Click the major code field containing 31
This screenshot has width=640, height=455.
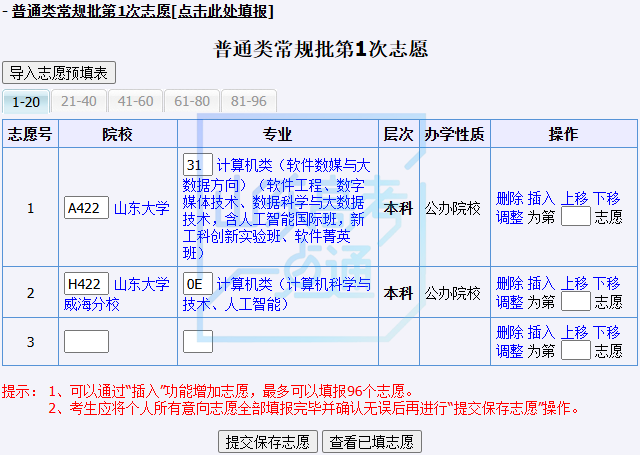click(197, 165)
